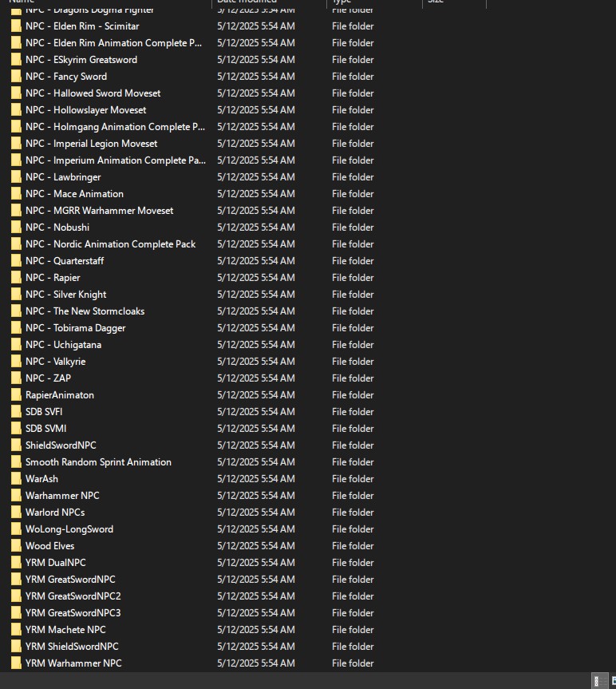Screen dimensions: 616x689
Task: Click 'NPC - Silver Knight' name
Action: (x=66, y=295)
